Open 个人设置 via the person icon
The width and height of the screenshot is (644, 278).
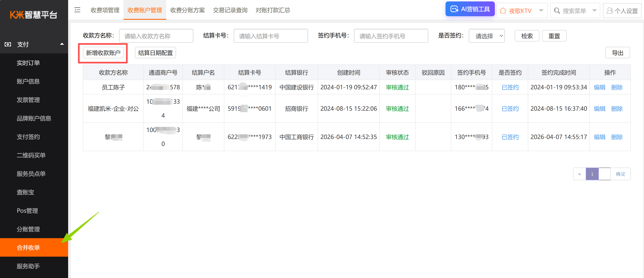coord(610,10)
